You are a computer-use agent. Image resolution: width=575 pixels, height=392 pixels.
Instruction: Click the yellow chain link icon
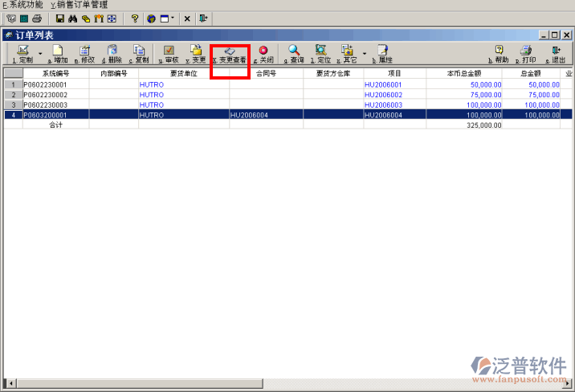coord(85,18)
